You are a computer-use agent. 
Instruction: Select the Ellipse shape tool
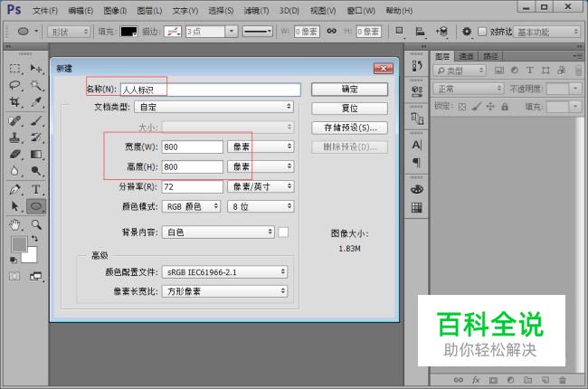36,206
